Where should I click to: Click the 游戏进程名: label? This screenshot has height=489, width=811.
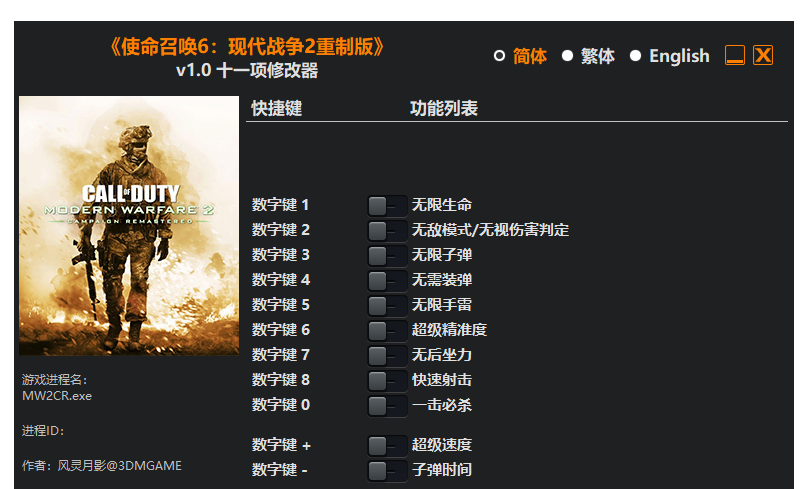55,380
